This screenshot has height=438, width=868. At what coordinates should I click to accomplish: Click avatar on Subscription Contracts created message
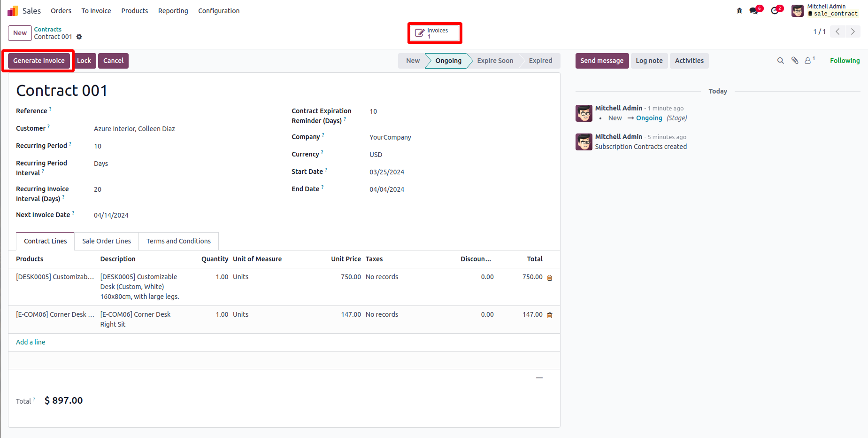[584, 142]
